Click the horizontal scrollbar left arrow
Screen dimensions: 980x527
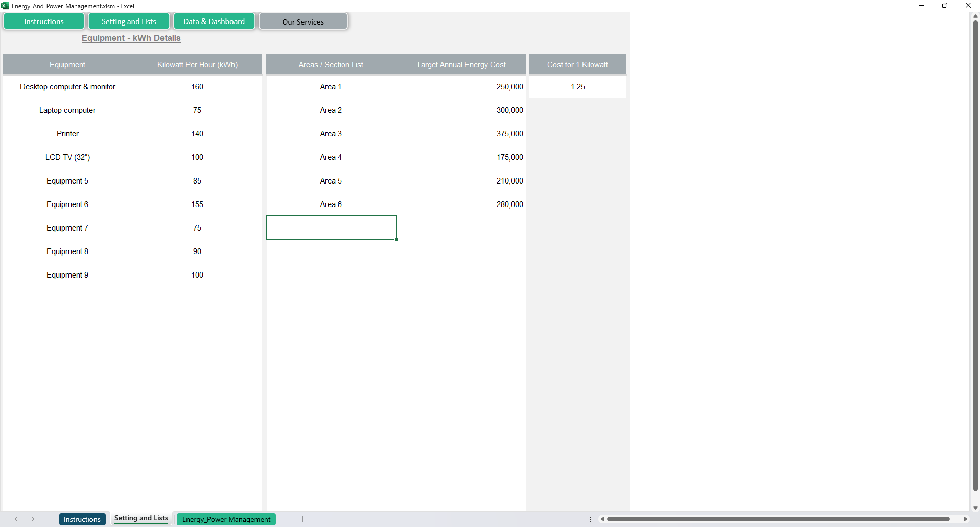tap(602, 519)
